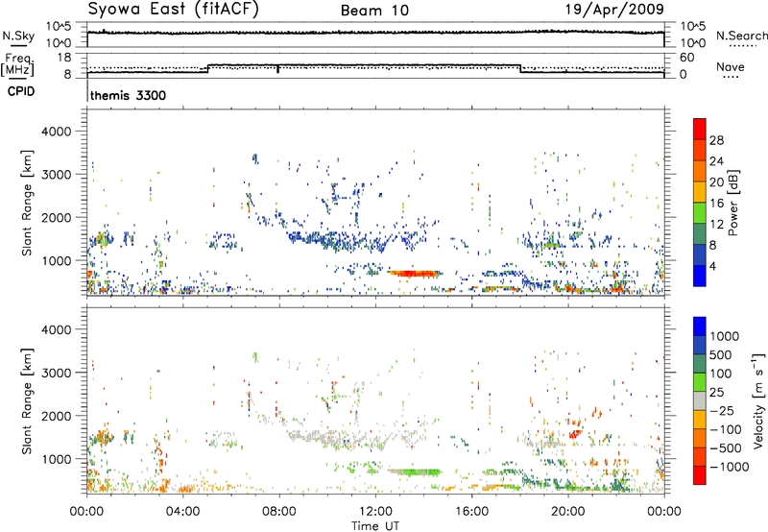768x532 pixels.
Task: Click the "04:00" time axis label
Action: tap(183, 512)
